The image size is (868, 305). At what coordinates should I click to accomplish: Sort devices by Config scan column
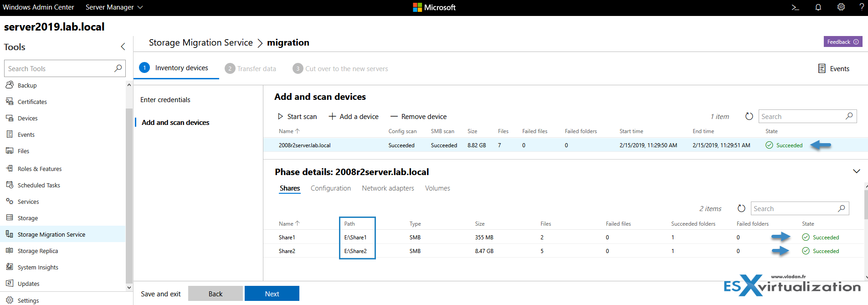[x=402, y=131]
